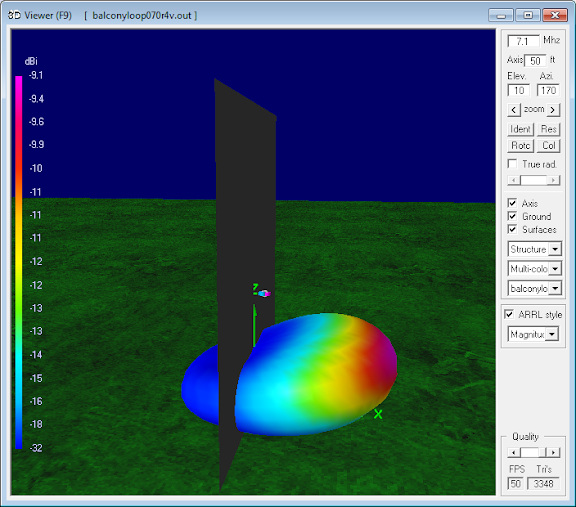Click the Res button
This screenshot has height=507, width=576.
coord(548,129)
